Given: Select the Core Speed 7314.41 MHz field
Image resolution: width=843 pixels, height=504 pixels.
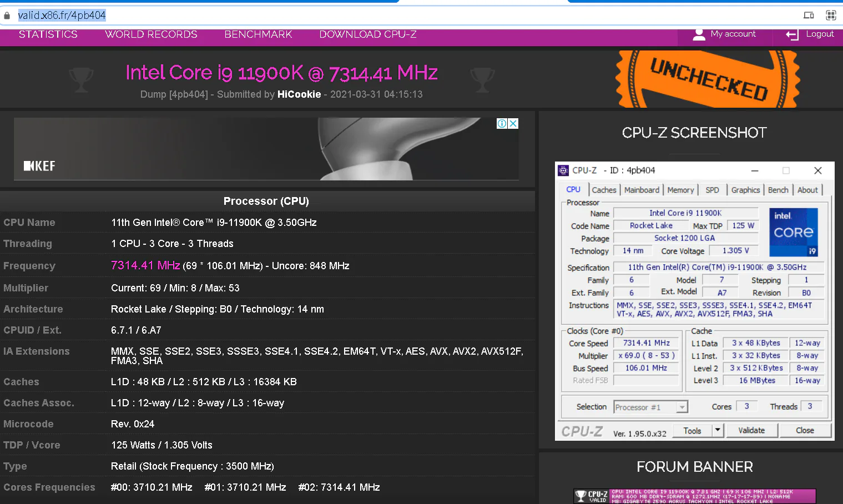Looking at the screenshot, I should 646,343.
